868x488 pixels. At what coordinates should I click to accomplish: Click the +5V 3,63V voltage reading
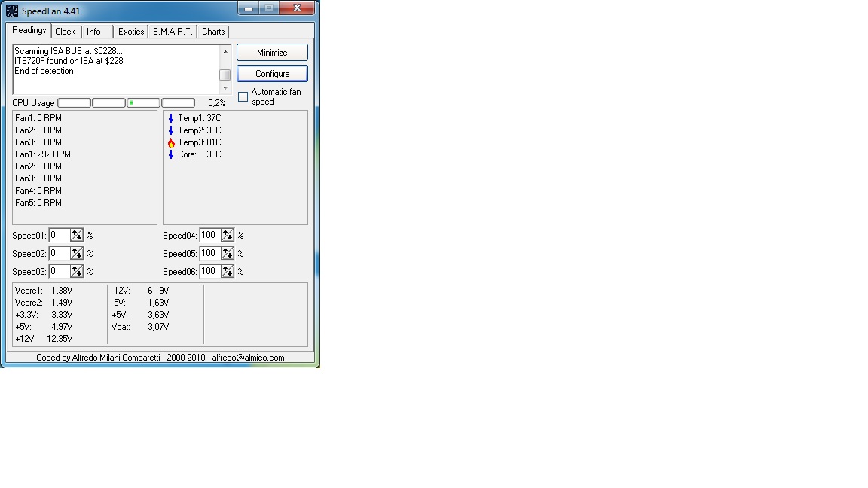(141, 315)
